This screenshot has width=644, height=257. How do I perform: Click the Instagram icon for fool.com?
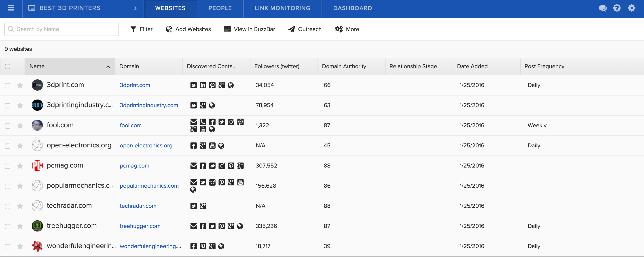231,122
